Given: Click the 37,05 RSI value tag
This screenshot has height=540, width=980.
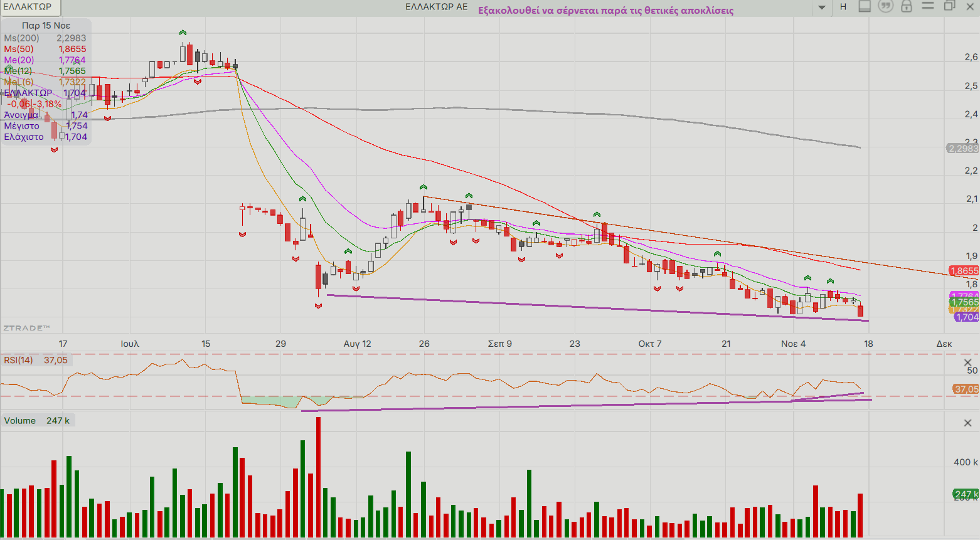Looking at the screenshot, I should point(966,389).
